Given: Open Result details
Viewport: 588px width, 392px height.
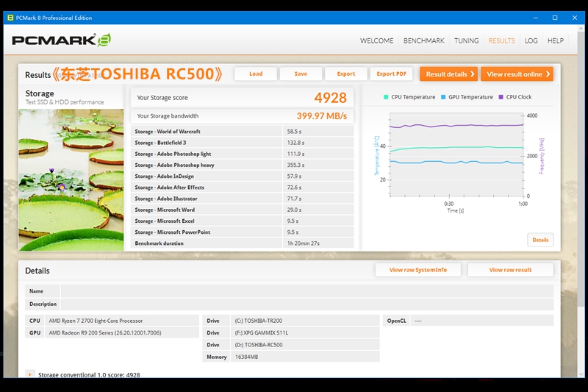Looking at the screenshot, I should (x=449, y=74).
